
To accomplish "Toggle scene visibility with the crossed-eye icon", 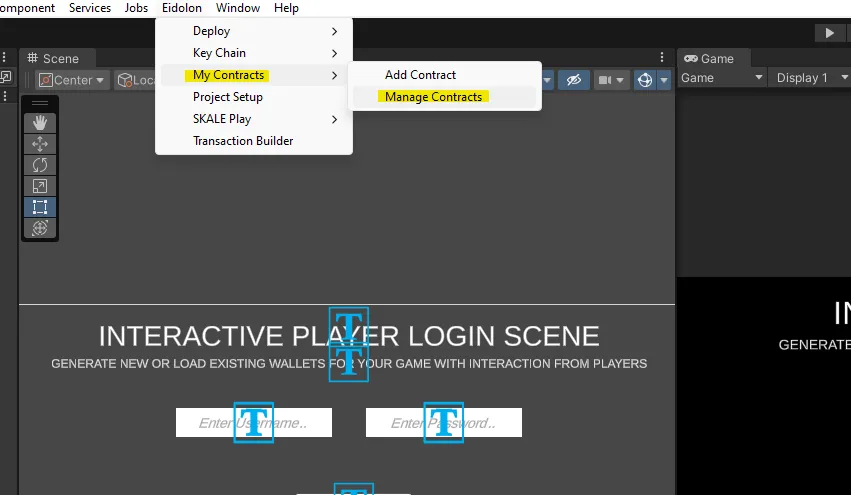I will [573, 80].
